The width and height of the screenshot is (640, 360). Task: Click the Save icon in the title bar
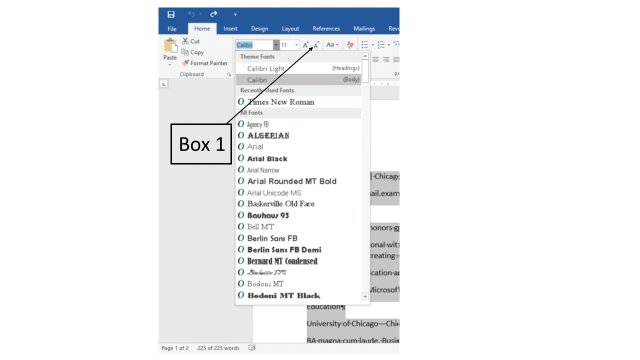tap(171, 14)
